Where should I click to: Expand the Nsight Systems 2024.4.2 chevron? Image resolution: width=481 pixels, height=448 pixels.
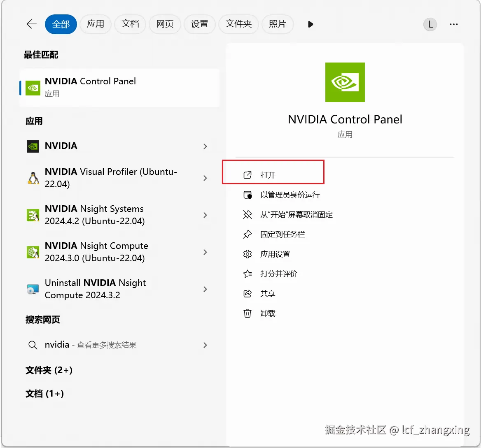pos(205,215)
